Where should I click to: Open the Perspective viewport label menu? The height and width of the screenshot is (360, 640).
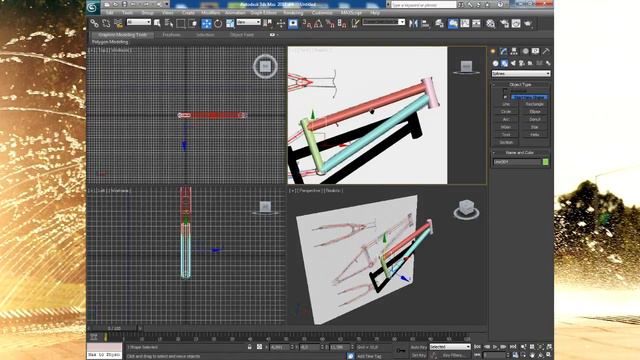coord(309,191)
